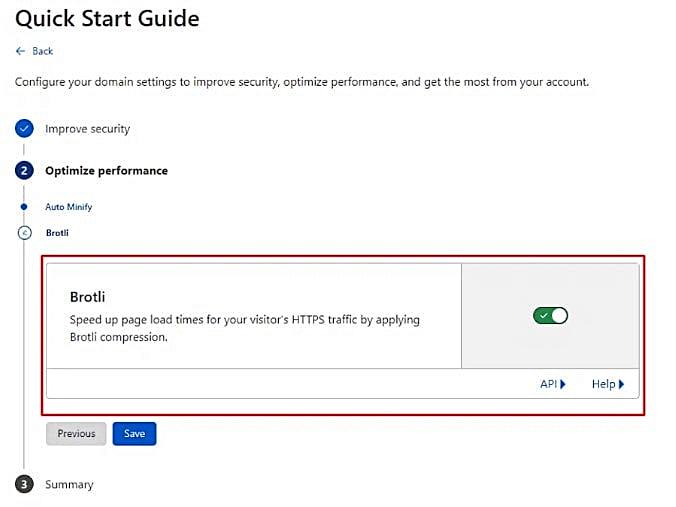
Task: Click the step 3 Summary circle icon
Action: click(24, 484)
